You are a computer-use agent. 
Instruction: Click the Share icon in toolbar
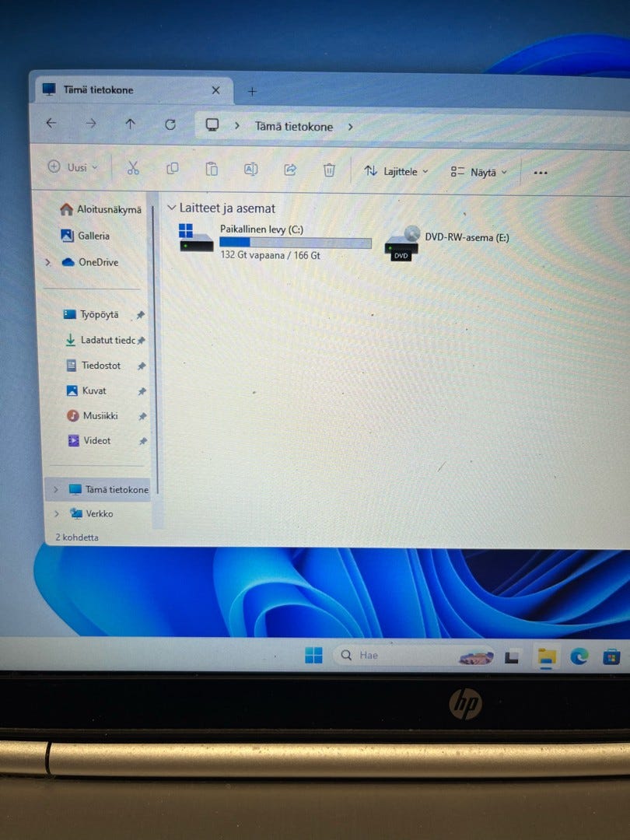290,170
